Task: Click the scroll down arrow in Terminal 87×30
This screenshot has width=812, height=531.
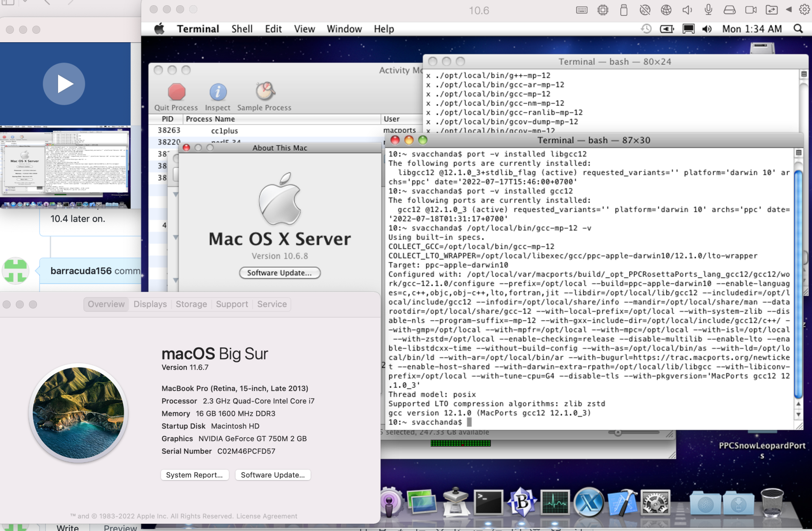Action: coord(798,415)
